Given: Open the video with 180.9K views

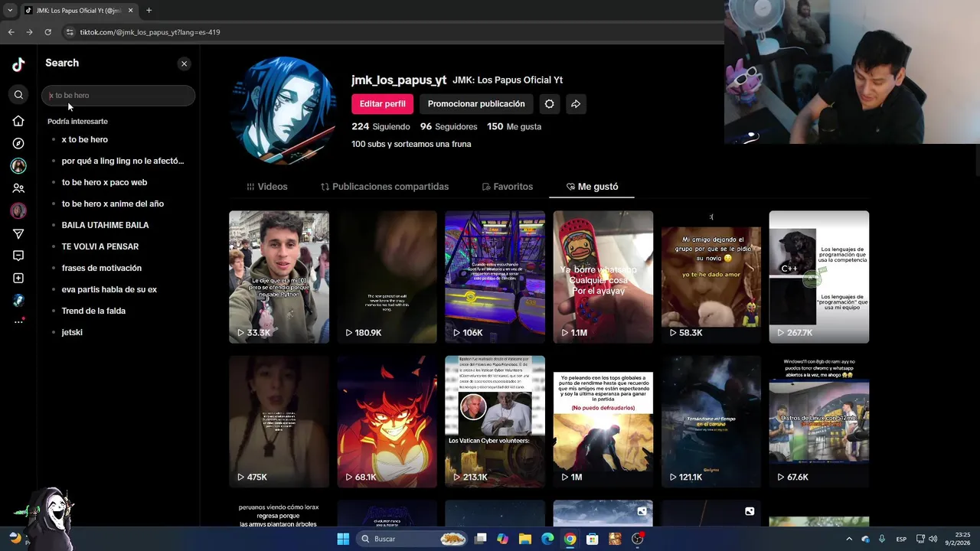Looking at the screenshot, I should point(387,277).
